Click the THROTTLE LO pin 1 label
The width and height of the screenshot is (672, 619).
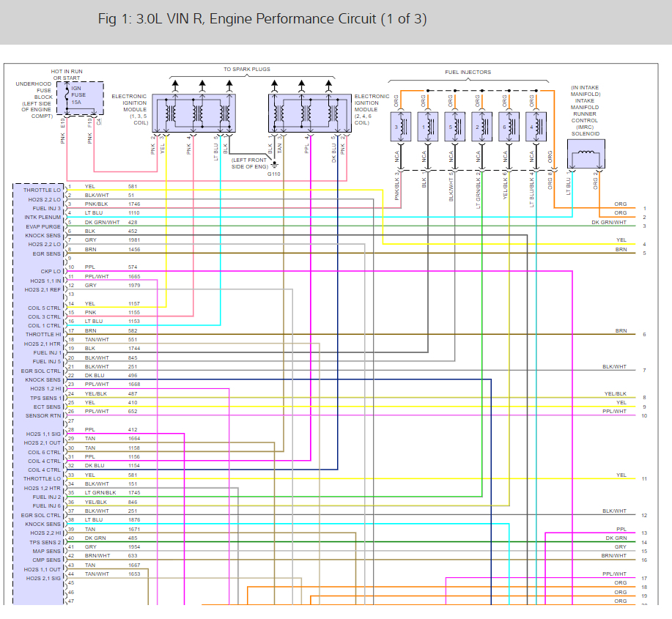(x=42, y=190)
